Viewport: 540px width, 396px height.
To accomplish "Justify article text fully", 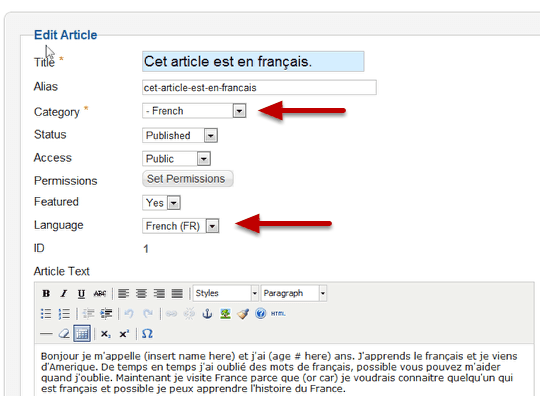I will (177, 294).
